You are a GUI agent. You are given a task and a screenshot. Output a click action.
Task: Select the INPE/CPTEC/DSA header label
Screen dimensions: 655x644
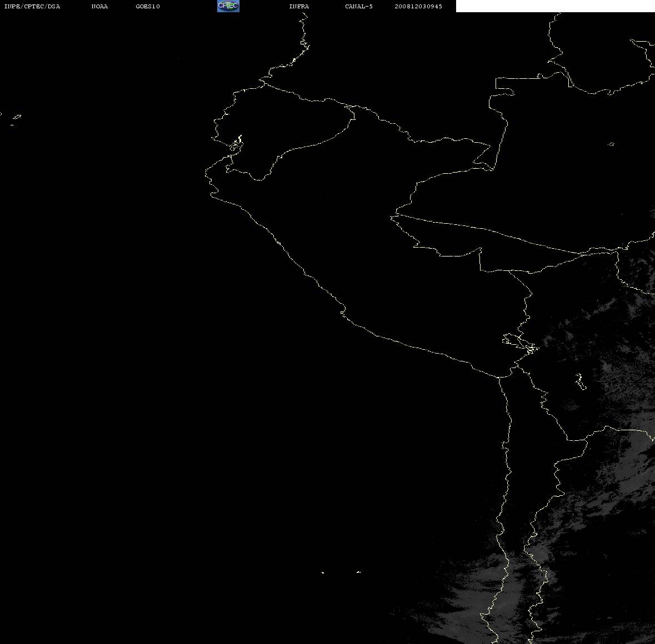pos(32,6)
